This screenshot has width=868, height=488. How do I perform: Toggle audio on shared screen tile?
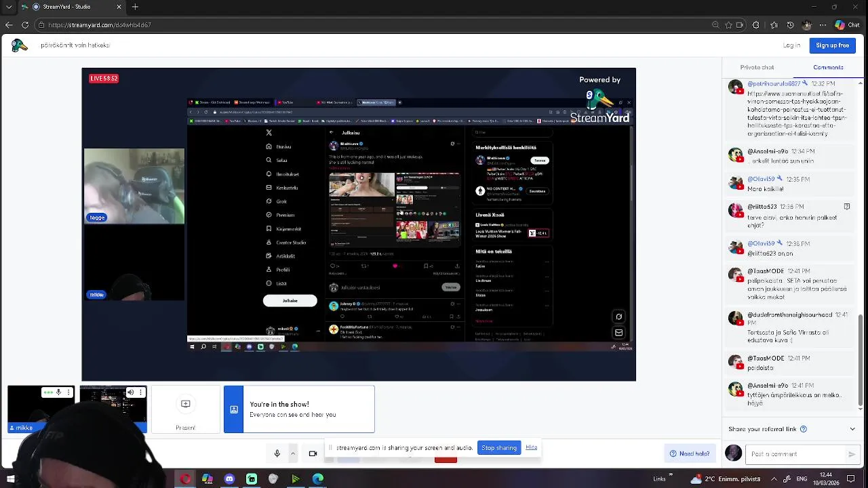click(x=131, y=392)
